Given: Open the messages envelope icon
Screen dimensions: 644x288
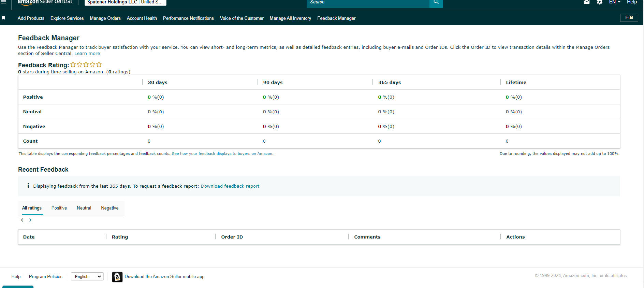Looking at the screenshot, I should (x=587, y=2).
